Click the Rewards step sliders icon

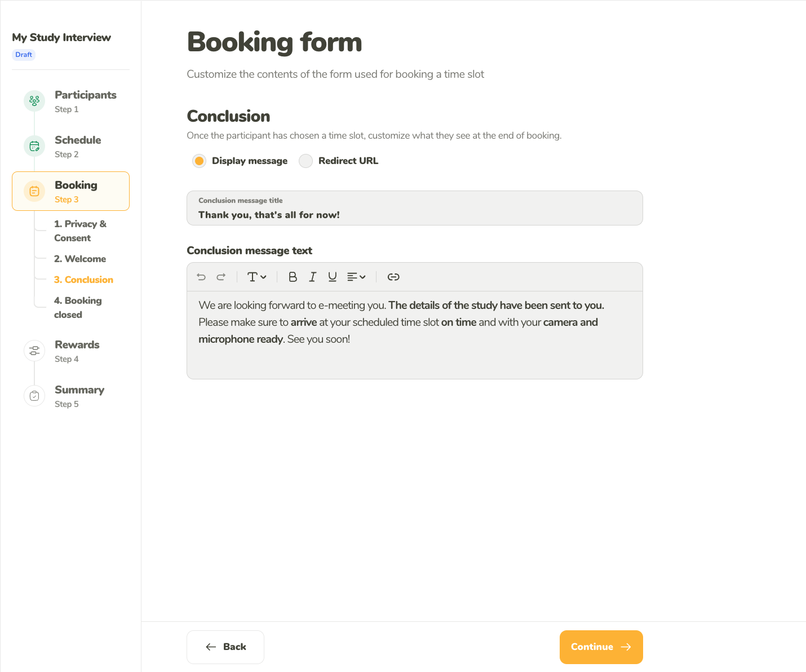click(34, 351)
